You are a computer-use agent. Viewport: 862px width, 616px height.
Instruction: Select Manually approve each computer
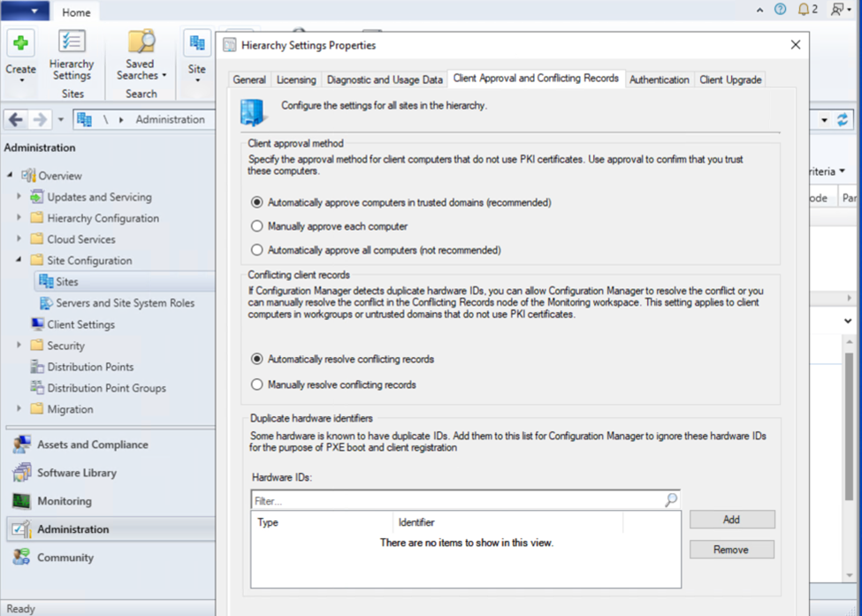click(256, 226)
